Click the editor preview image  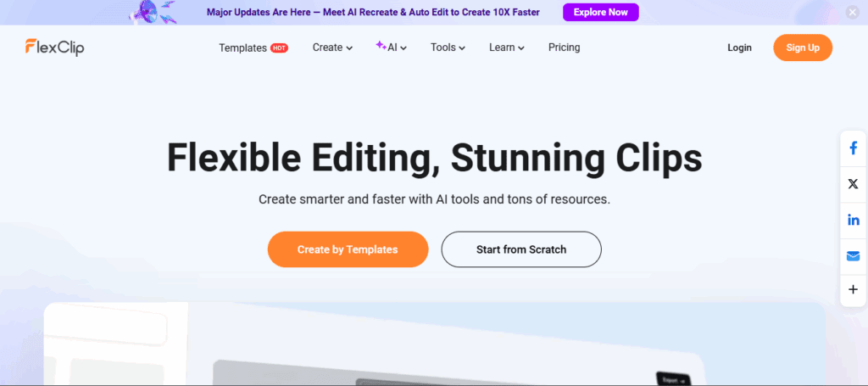coord(434,348)
